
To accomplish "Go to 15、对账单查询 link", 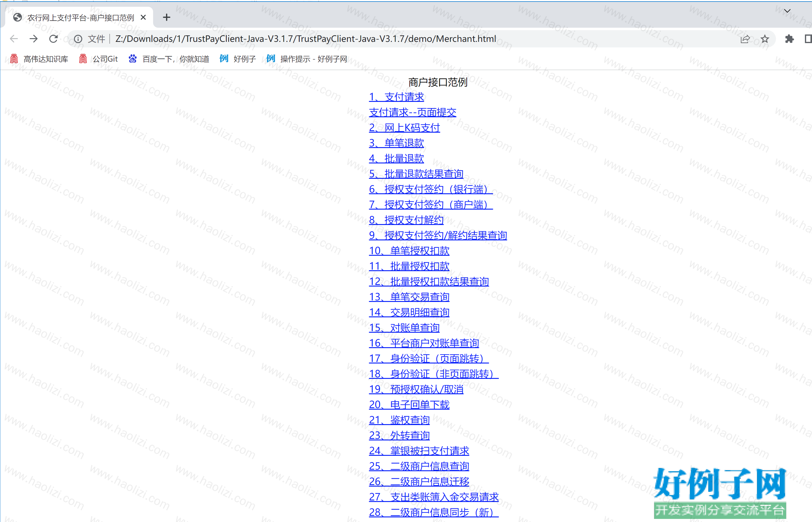I will click(x=404, y=328).
